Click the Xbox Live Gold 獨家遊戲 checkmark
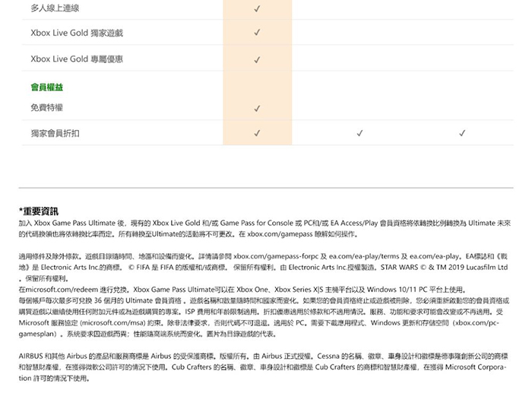 click(x=257, y=33)
